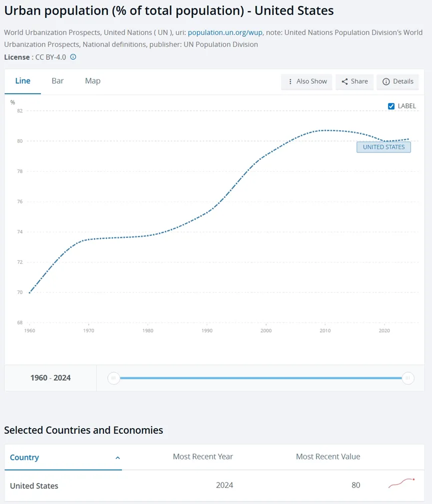Click the 1960 - 2024 range label
The width and height of the screenshot is (432, 504).
(50, 378)
